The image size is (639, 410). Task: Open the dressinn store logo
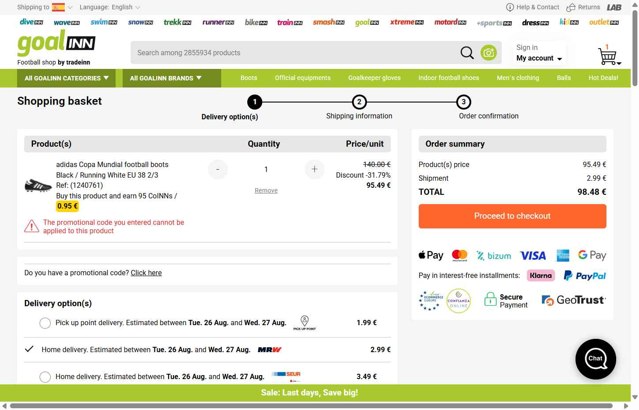point(535,22)
